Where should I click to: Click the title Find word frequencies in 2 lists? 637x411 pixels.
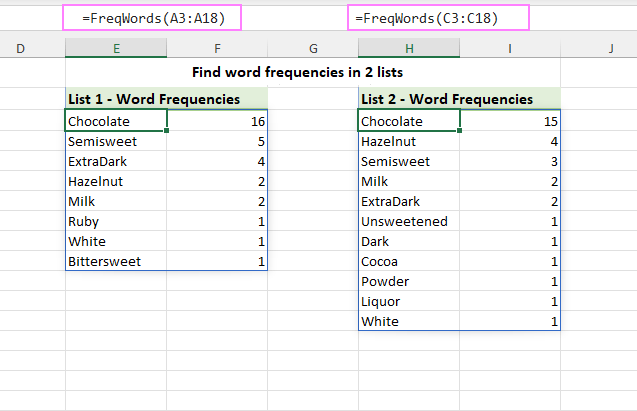[x=297, y=72]
